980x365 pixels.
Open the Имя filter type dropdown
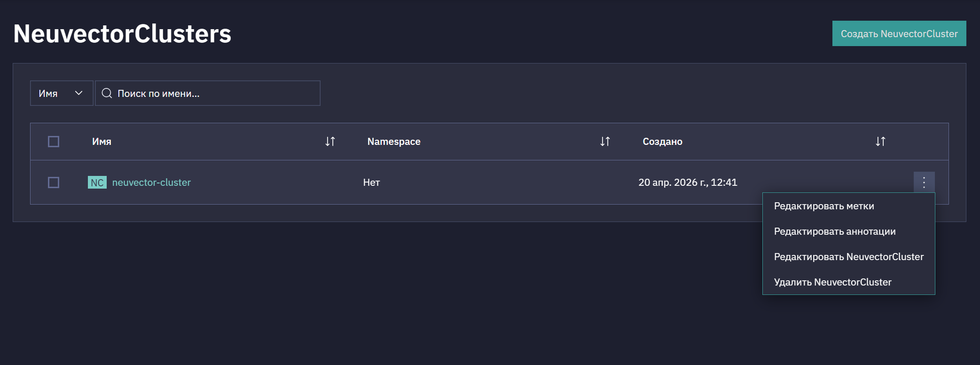62,93
